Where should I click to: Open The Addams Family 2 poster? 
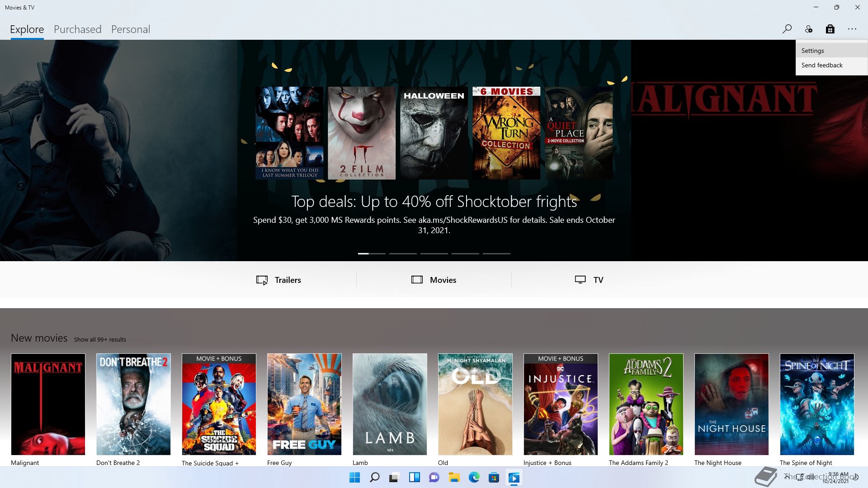646,404
